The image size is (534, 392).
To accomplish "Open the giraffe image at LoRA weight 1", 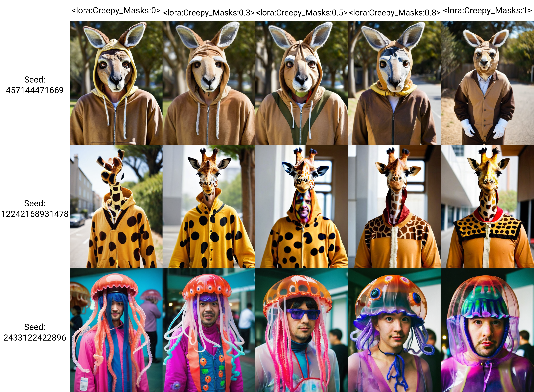I will tap(487, 206).
